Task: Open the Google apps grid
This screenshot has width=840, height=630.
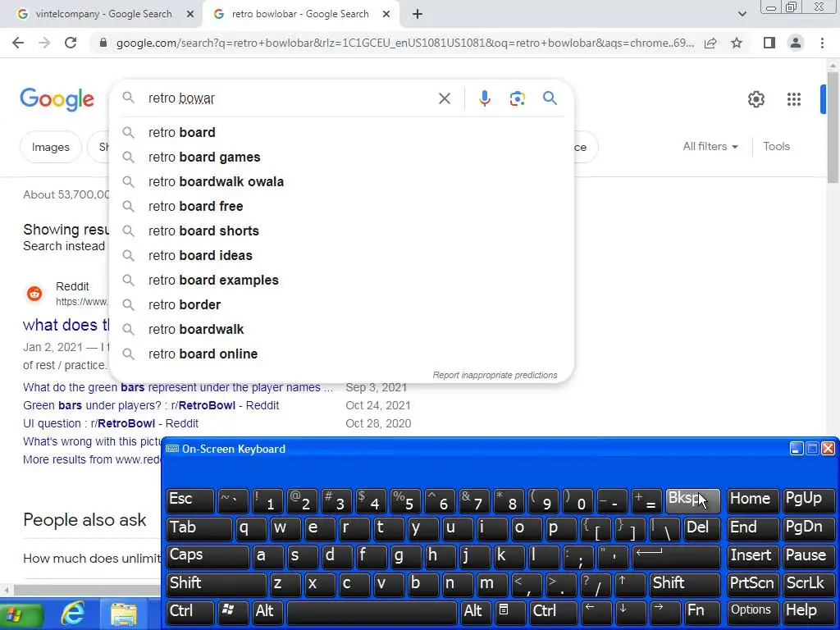Action: [794, 99]
